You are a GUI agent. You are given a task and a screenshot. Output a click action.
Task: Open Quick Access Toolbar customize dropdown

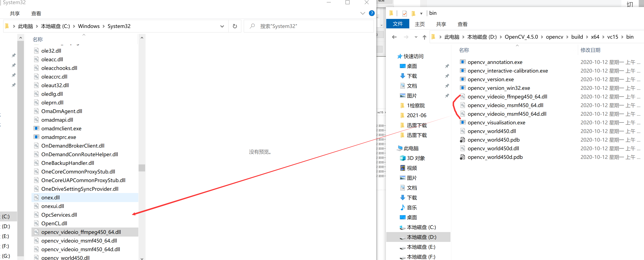point(421,14)
